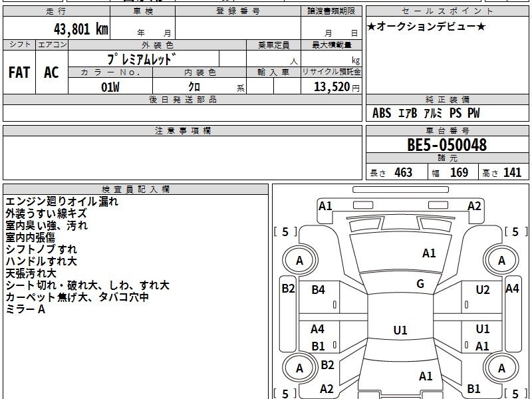Select note ミラーA

(x=25, y=309)
